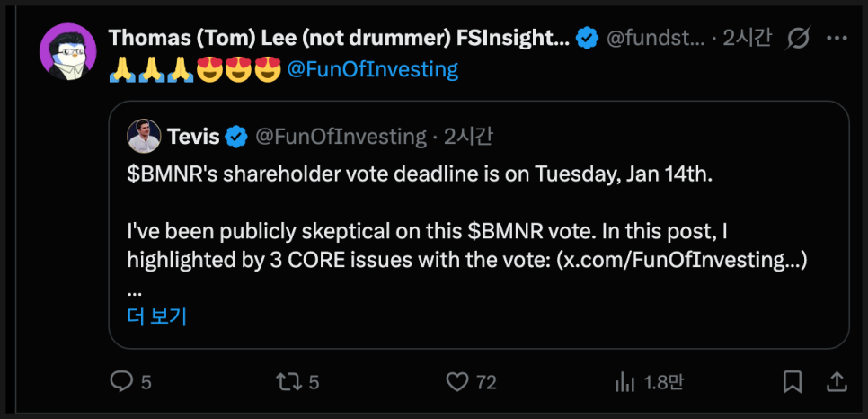This screenshot has width=868, height=419.
Task: Click the gray @FunOfInvesting handle beside Tevis
Action: point(341,137)
